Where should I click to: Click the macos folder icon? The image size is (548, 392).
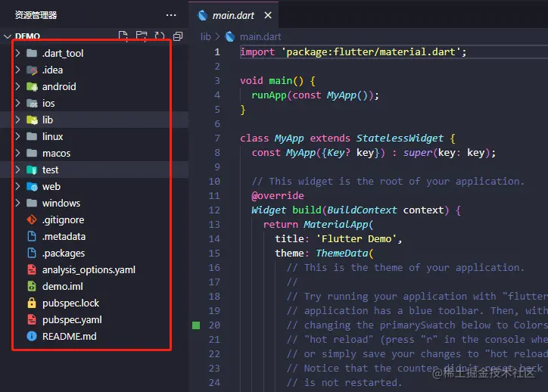coord(32,153)
